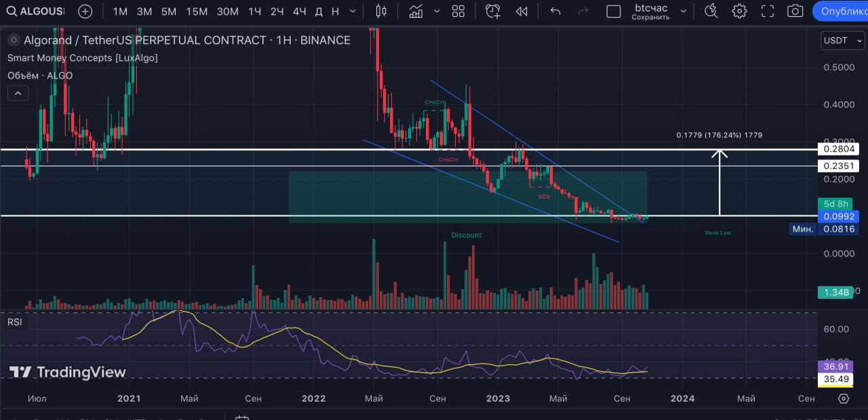Click the current price 0.0992 label

click(x=839, y=217)
